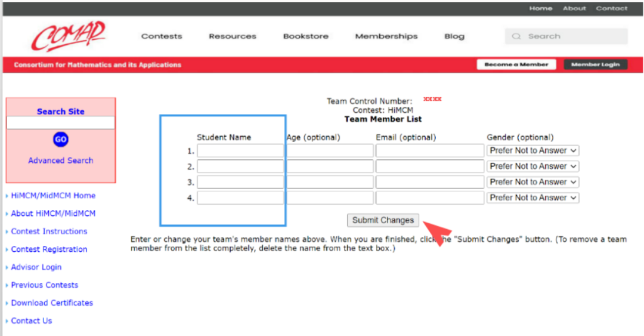This screenshot has height=336, width=644.
Task: Open the Resources menu
Action: point(232,36)
